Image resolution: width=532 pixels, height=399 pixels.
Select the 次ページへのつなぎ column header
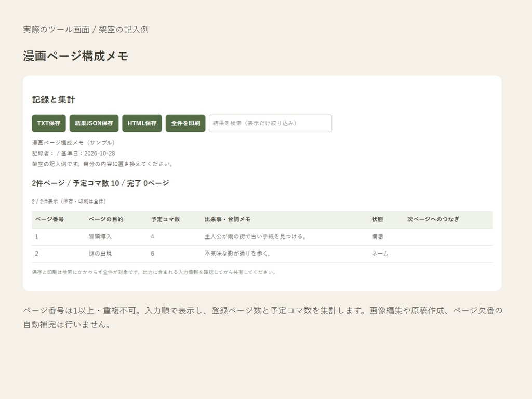[433, 219]
